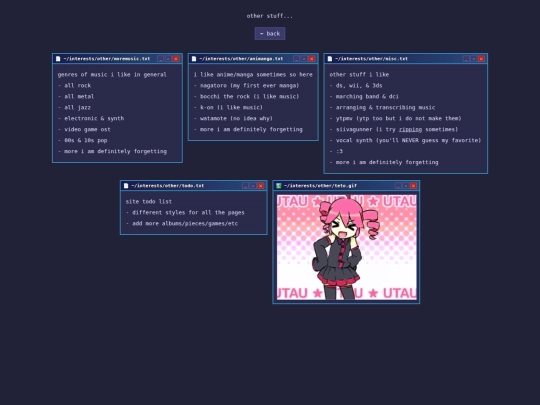The image size is (540, 405).
Task: Select the '- electronic & synth' line
Action: tap(91, 118)
